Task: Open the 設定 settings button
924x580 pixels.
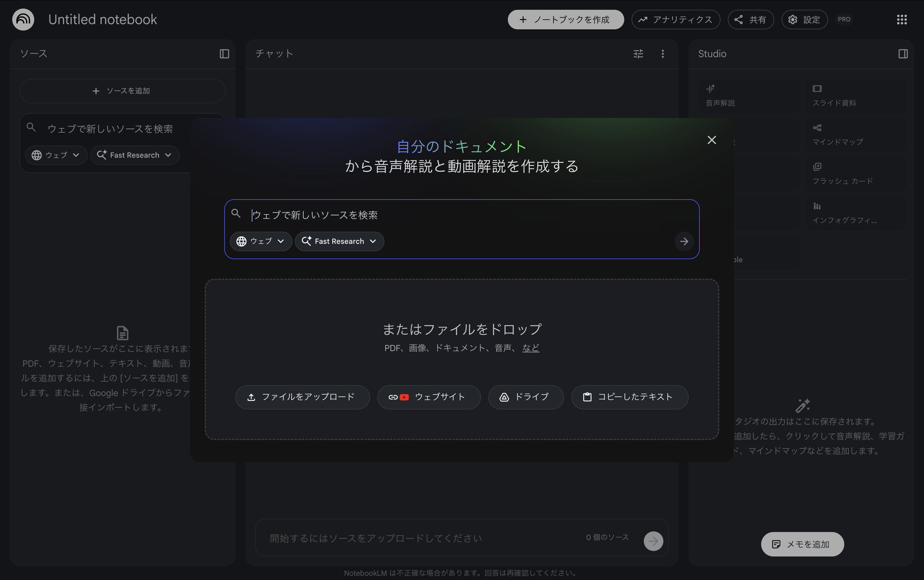Action: tap(804, 20)
